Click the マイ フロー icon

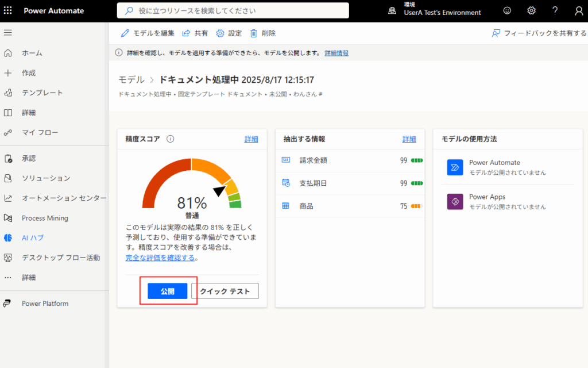point(8,133)
